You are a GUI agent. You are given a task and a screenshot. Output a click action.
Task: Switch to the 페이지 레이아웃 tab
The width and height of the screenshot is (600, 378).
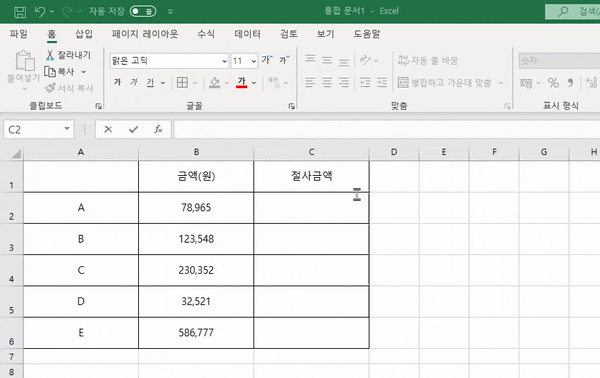(145, 34)
